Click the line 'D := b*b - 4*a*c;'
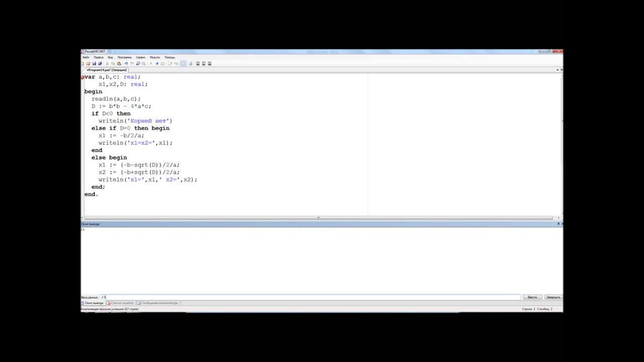 [121, 106]
